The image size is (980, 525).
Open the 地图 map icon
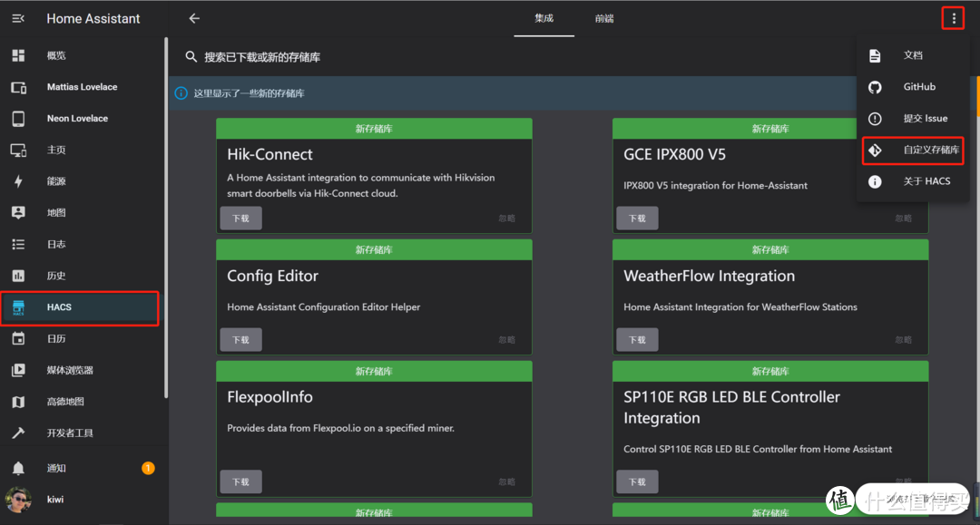[x=18, y=213]
